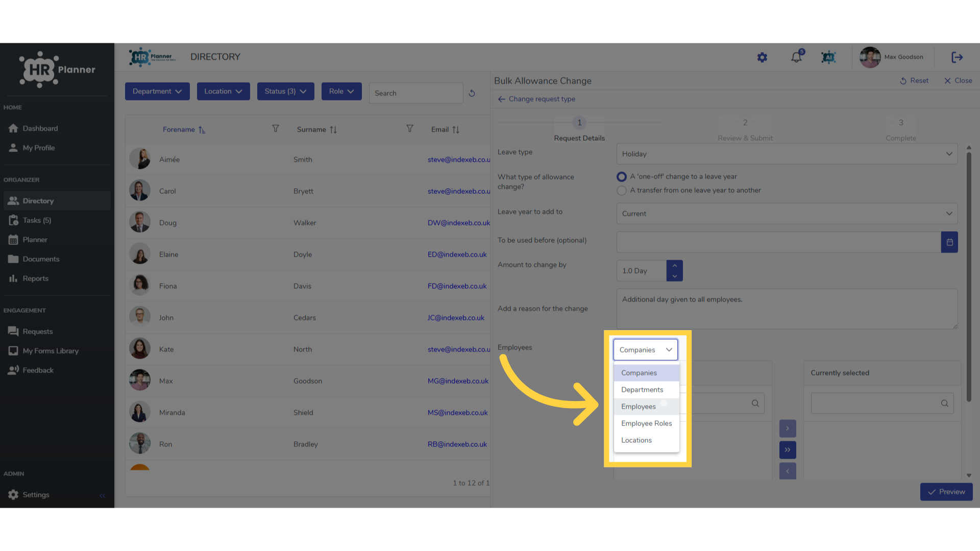Image resolution: width=980 pixels, height=551 pixels.
Task: Click Reset in Bulk Allowance Change
Action: coord(914,81)
